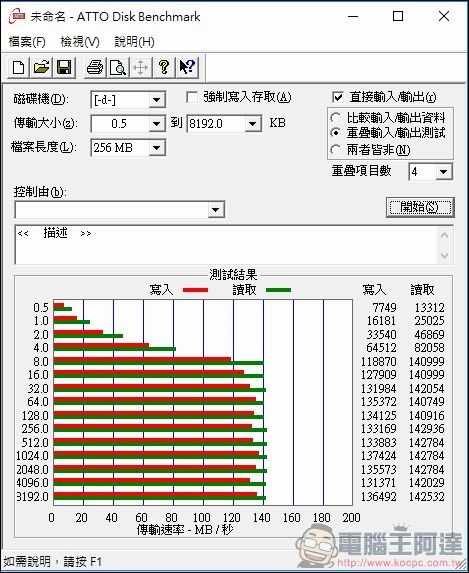
Task: Select 重疊輸入/輸出測試 radio option
Action: coord(335,133)
